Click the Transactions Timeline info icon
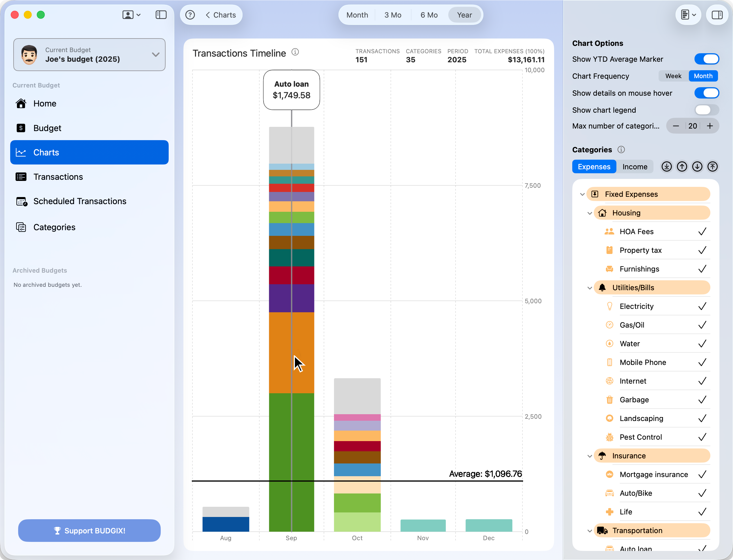 [x=295, y=52]
